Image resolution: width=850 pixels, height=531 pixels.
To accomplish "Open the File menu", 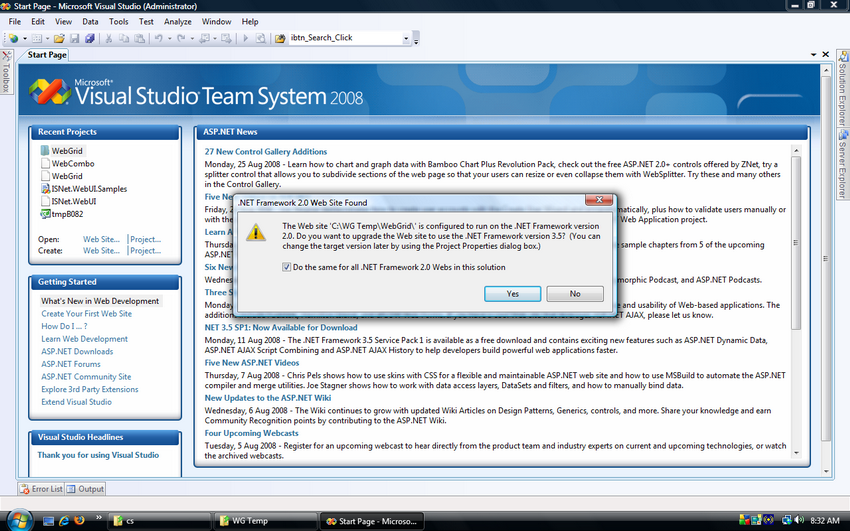I will coord(15,22).
